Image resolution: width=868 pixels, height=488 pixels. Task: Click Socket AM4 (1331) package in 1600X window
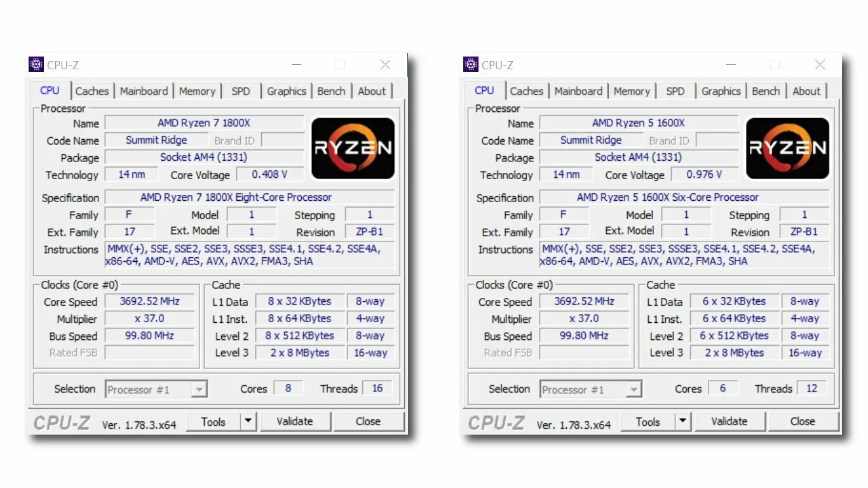639,157
